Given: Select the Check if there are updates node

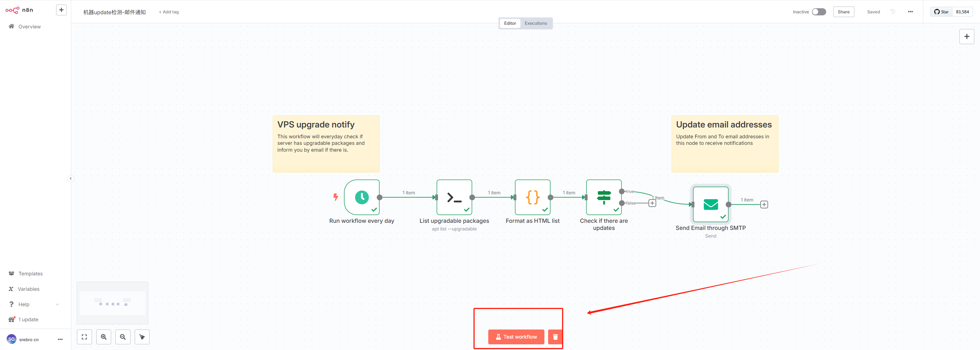Looking at the screenshot, I should tap(603, 197).
